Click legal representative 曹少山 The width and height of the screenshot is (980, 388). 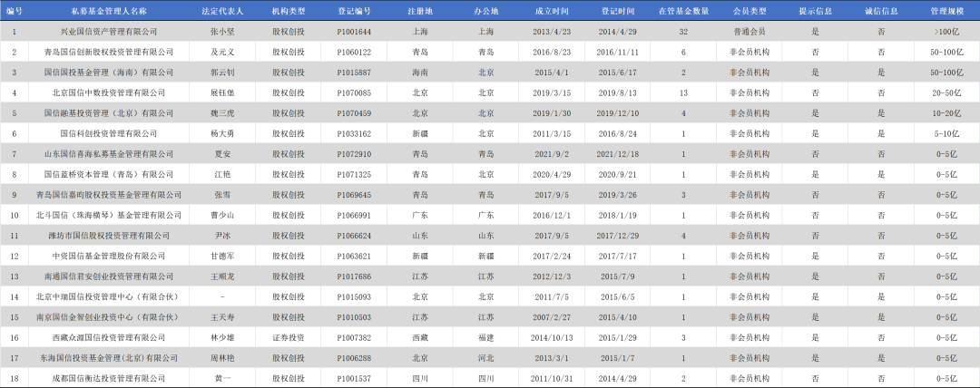point(223,216)
